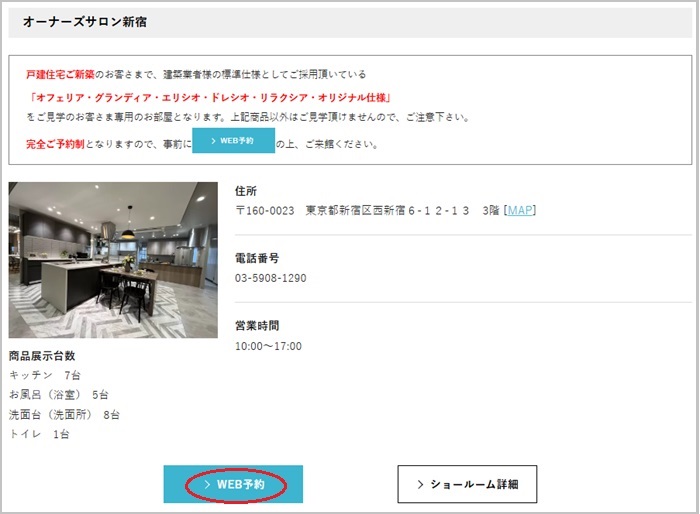The image size is (700, 514).
Task: Click the phone number 03-5908-1290
Action: click(270, 278)
